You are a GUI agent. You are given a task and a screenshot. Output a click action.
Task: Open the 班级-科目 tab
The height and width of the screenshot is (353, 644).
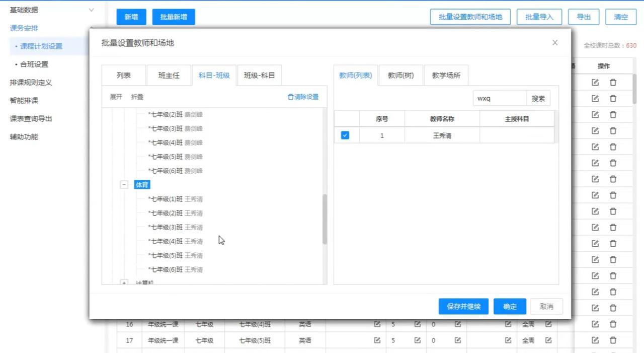(x=259, y=76)
